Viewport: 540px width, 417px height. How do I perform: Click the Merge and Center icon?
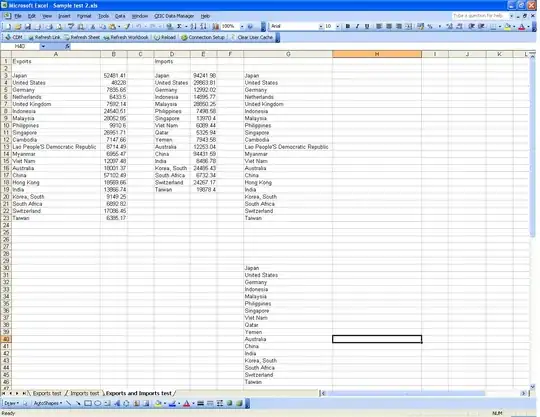coord(408,26)
